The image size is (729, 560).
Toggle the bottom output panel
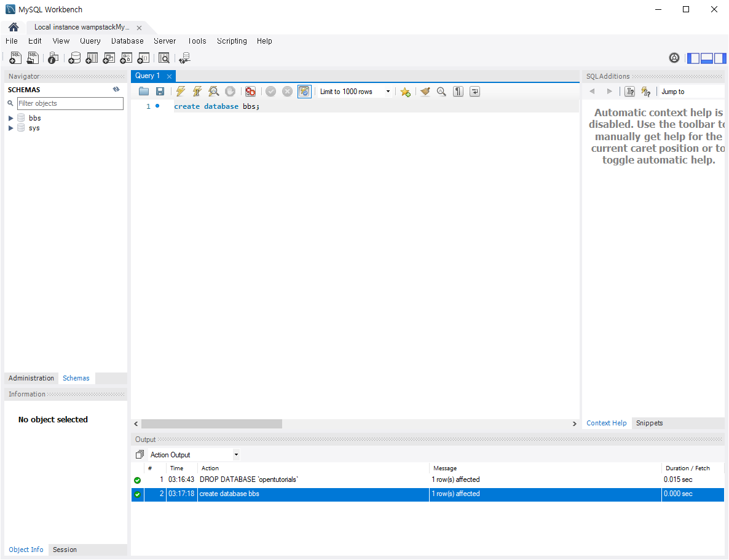click(x=707, y=58)
